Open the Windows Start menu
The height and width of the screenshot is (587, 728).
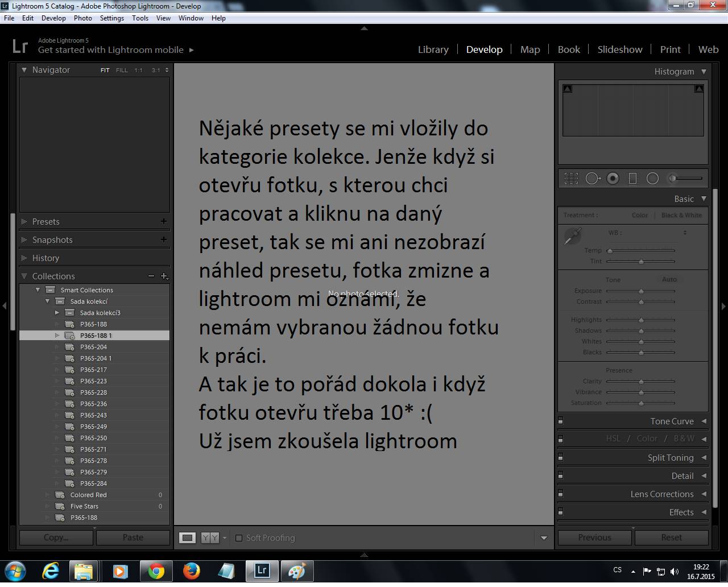(15, 571)
